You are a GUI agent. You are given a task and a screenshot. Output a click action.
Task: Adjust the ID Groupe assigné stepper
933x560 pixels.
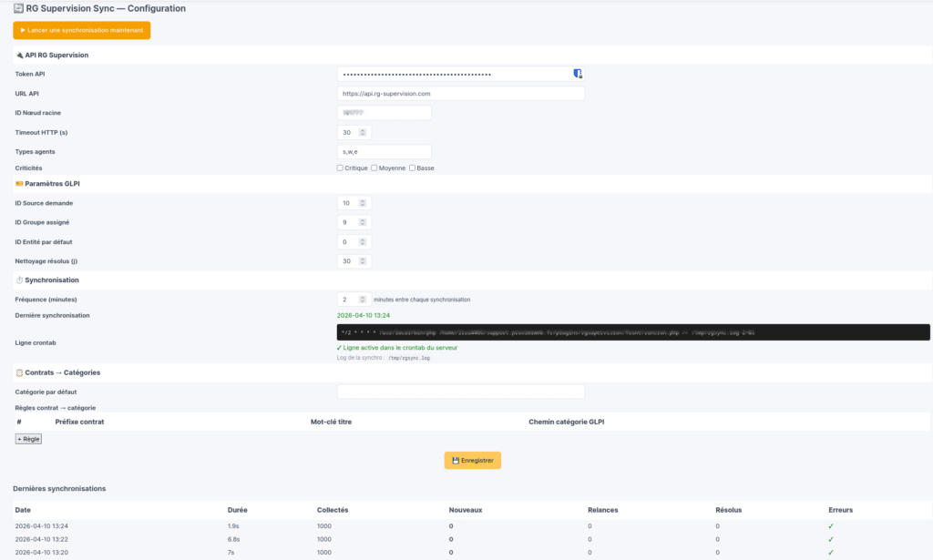point(363,222)
